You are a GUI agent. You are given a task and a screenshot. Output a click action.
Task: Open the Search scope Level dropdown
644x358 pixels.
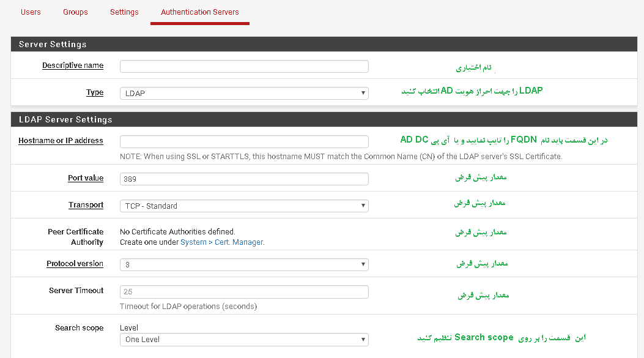[x=244, y=340]
